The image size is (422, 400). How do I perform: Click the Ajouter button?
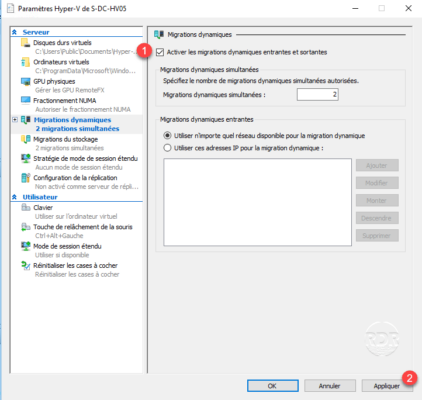click(377, 165)
